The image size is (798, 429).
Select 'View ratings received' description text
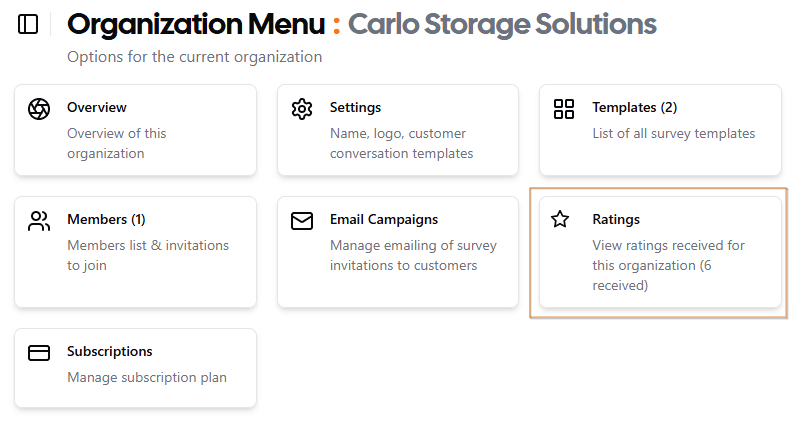point(668,266)
